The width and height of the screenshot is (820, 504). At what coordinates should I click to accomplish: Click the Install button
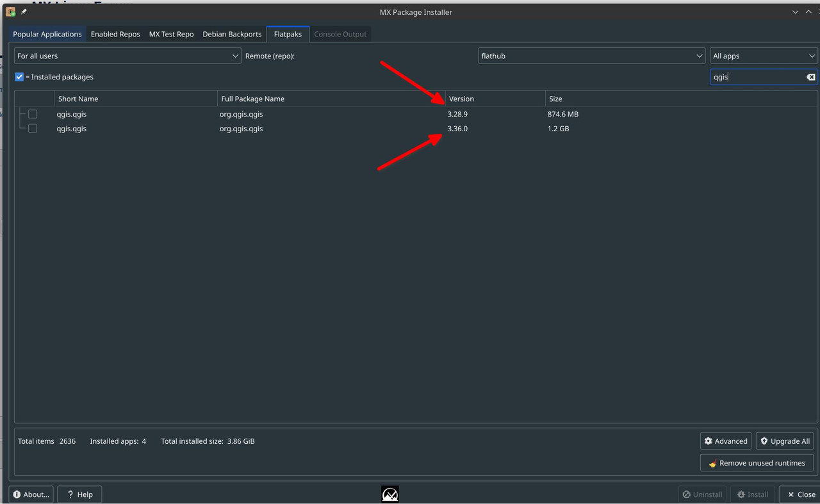coord(753,494)
